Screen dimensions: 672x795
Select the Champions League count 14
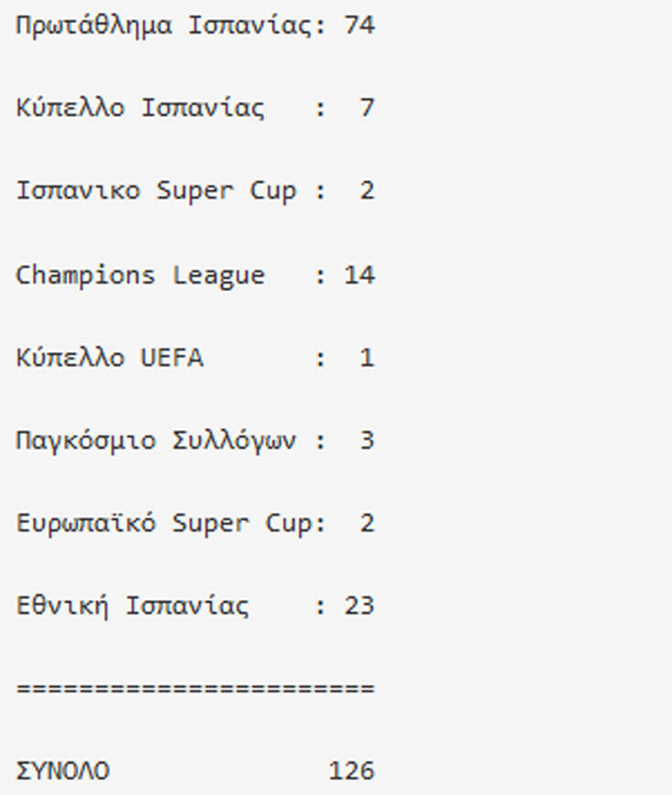pos(359,275)
